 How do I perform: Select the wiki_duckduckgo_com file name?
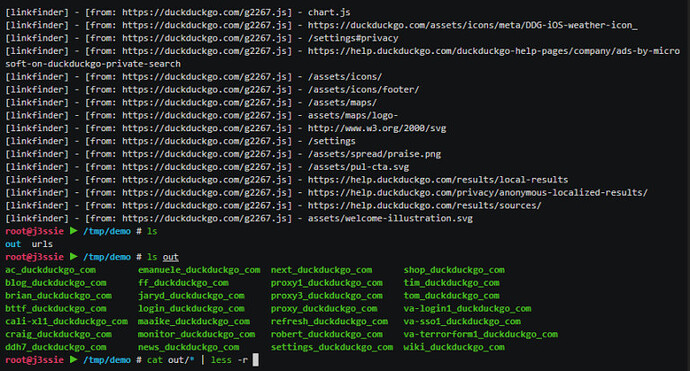click(454, 347)
